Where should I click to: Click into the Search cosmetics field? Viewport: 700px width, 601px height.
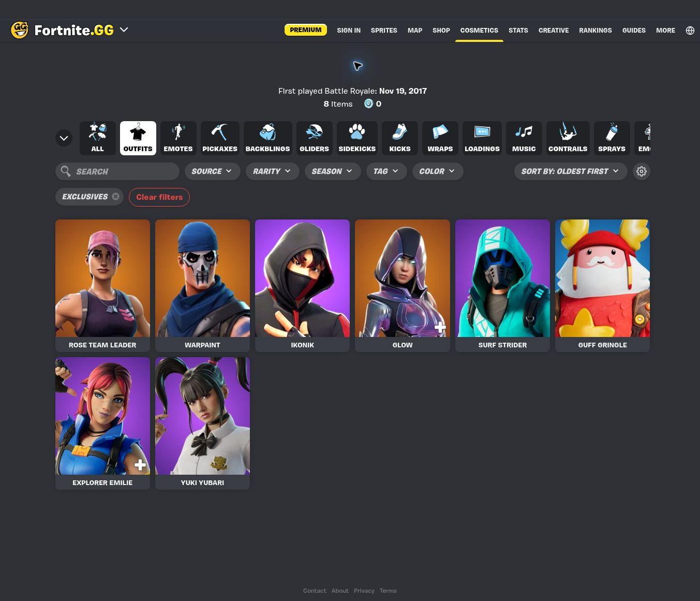117,171
